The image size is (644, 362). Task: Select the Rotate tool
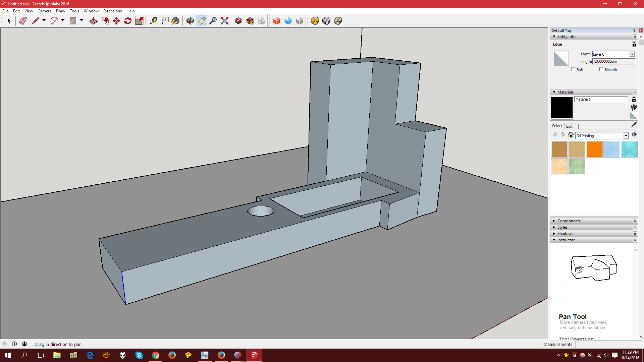click(128, 21)
